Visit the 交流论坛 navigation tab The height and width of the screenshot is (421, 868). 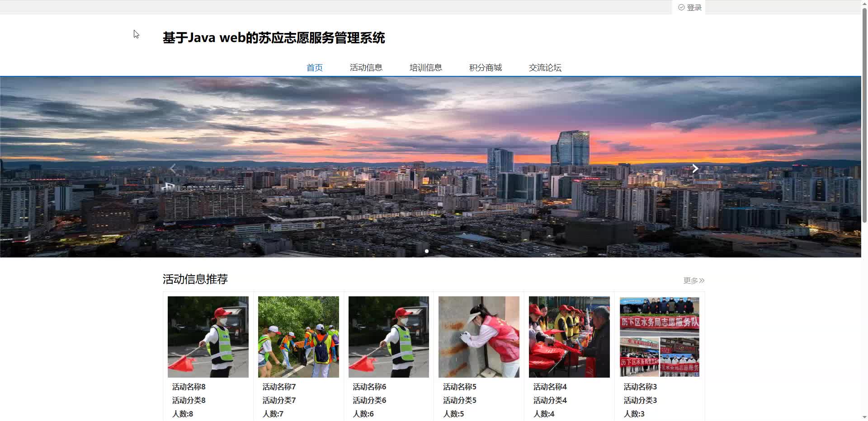(x=545, y=68)
